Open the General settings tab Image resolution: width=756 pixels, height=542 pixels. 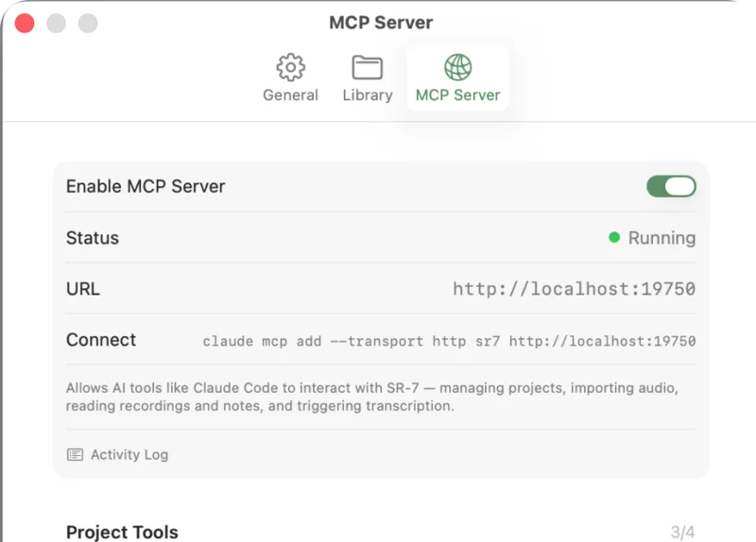(x=290, y=78)
